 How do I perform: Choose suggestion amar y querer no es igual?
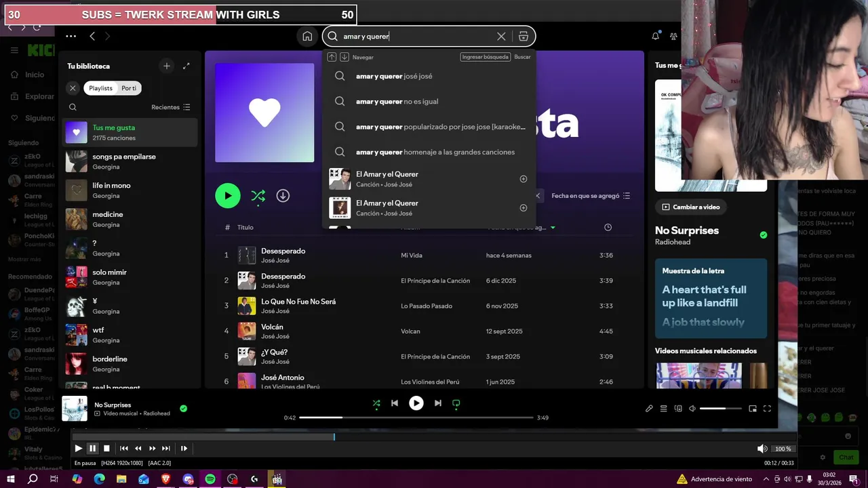pos(429,102)
